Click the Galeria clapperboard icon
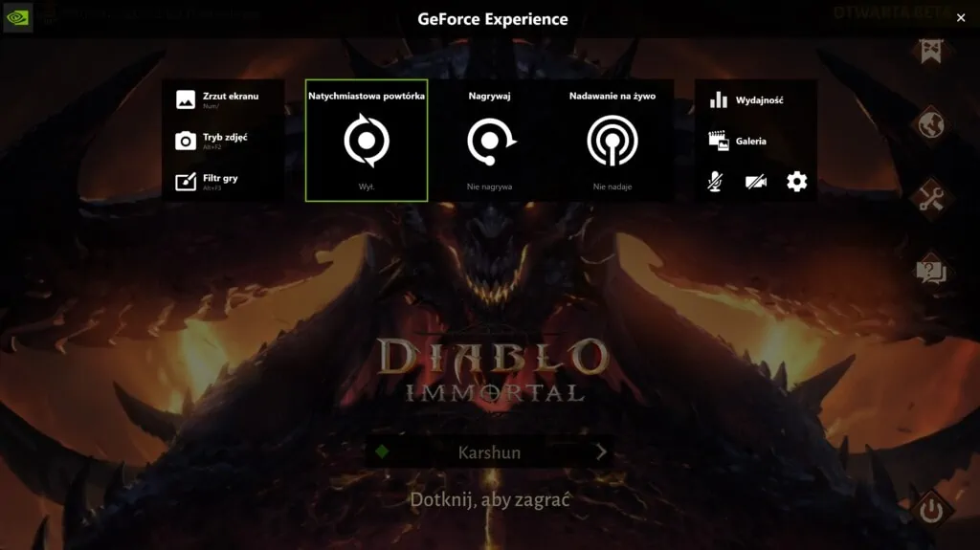The width and height of the screenshot is (980, 550). coord(719,141)
